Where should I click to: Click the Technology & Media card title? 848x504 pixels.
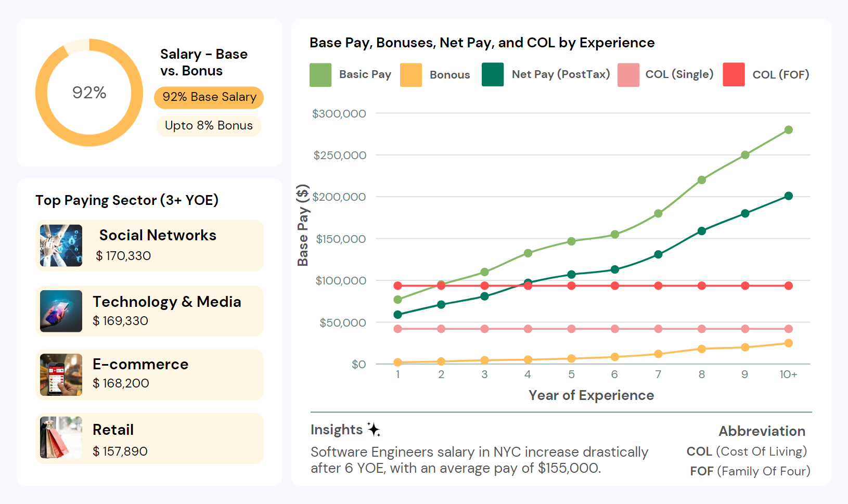(166, 302)
